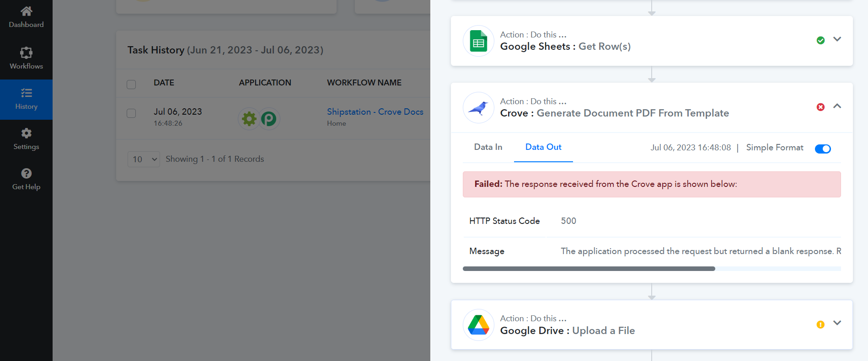The height and width of the screenshot is (361, 868).
Task: Open the History sidebar section
Action: coord(26,100)
